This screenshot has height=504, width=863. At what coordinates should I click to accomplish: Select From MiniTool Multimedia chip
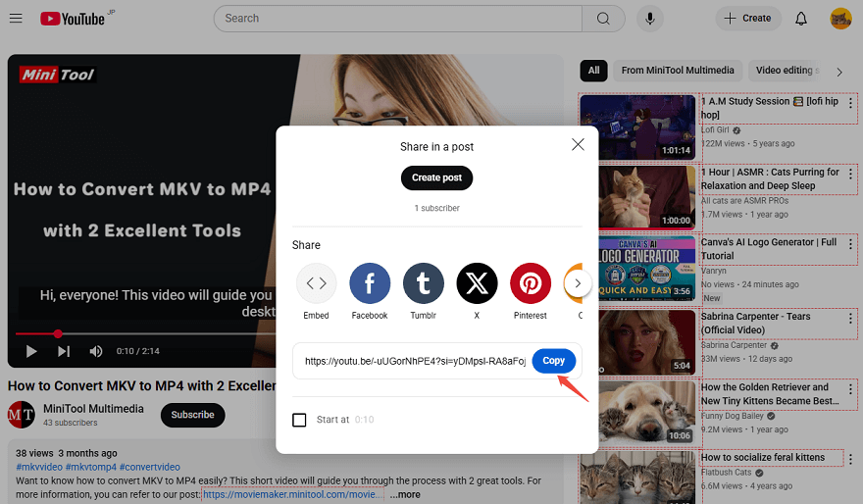click(678, 71)
